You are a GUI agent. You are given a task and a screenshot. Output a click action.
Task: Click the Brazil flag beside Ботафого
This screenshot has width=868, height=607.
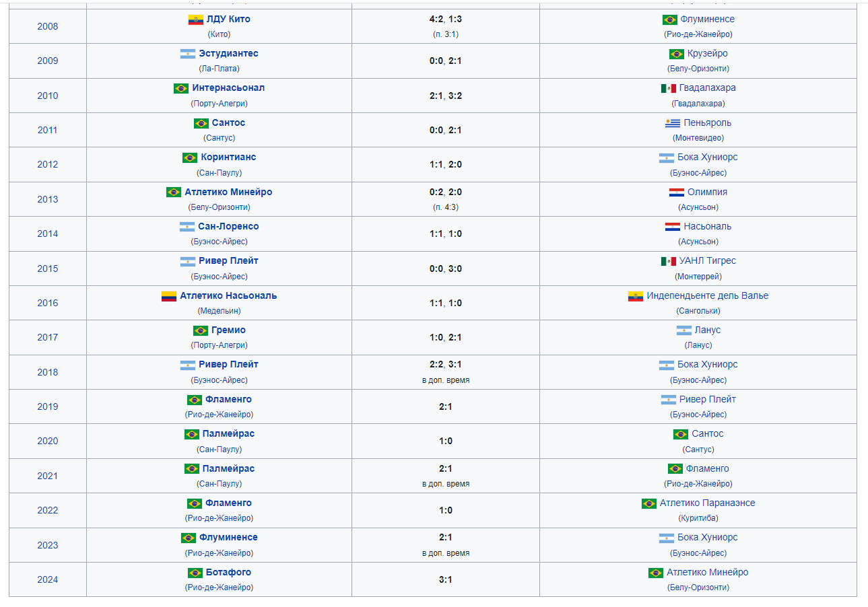195,573
